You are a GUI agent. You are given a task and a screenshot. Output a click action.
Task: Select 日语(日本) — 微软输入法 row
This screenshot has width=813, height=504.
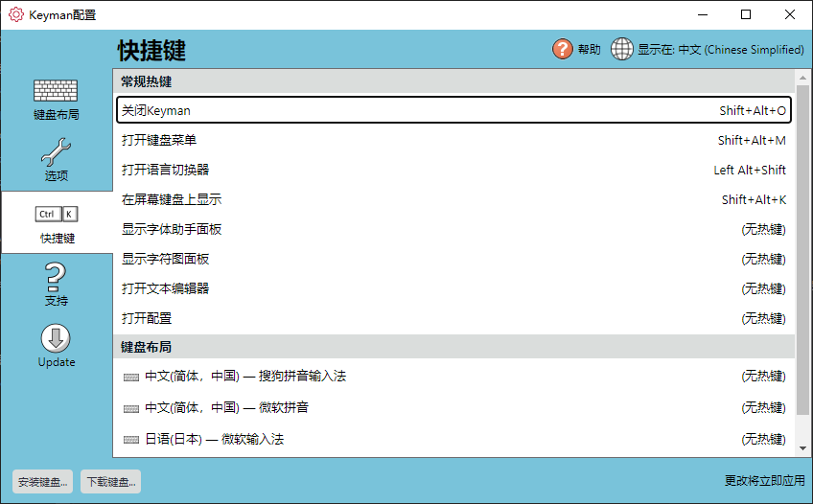[x=453, y=439]
